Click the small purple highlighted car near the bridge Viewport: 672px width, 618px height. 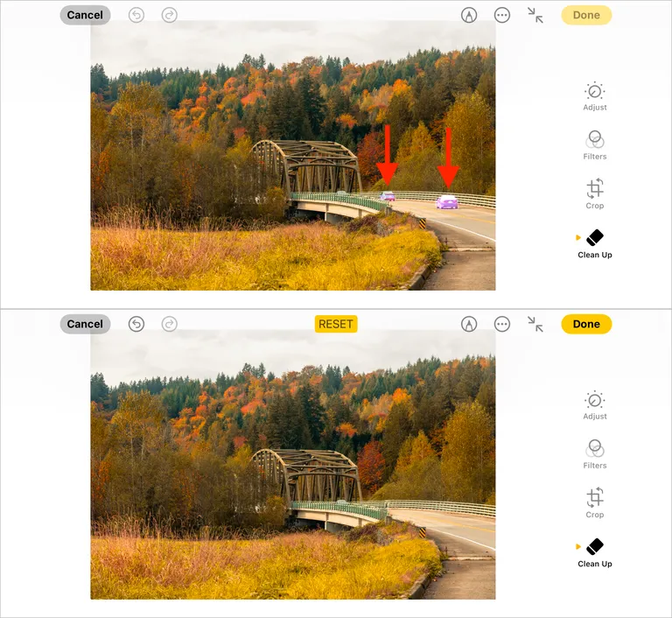[388, 196]
